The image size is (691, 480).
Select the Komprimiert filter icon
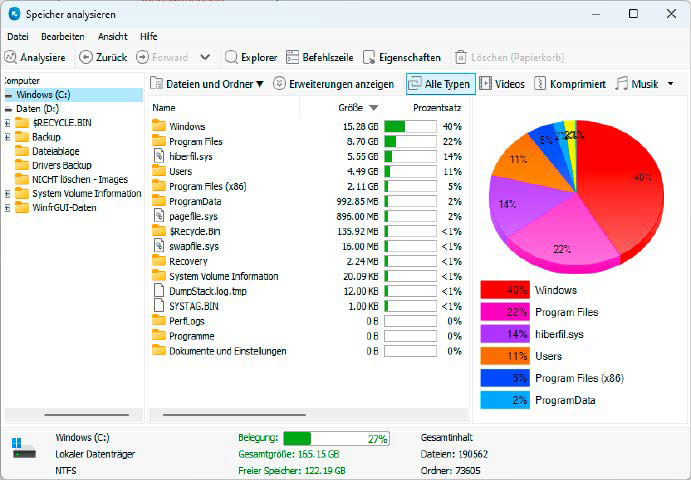[540, 83]
